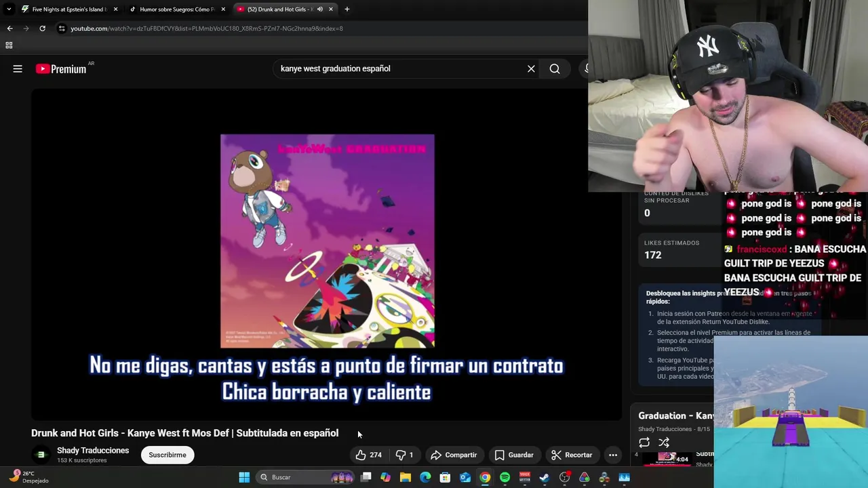Open the Shady Traducciones channel name
This screenshot has width=868, height=488.
pyautogui.click(x=93, y=450)
